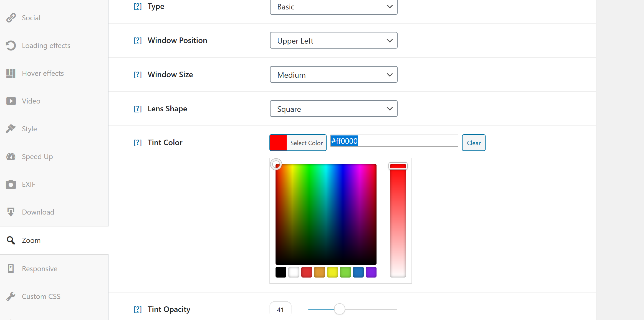Pick the purple palette swatch
The image size is (644, 320).
point(371,272)
